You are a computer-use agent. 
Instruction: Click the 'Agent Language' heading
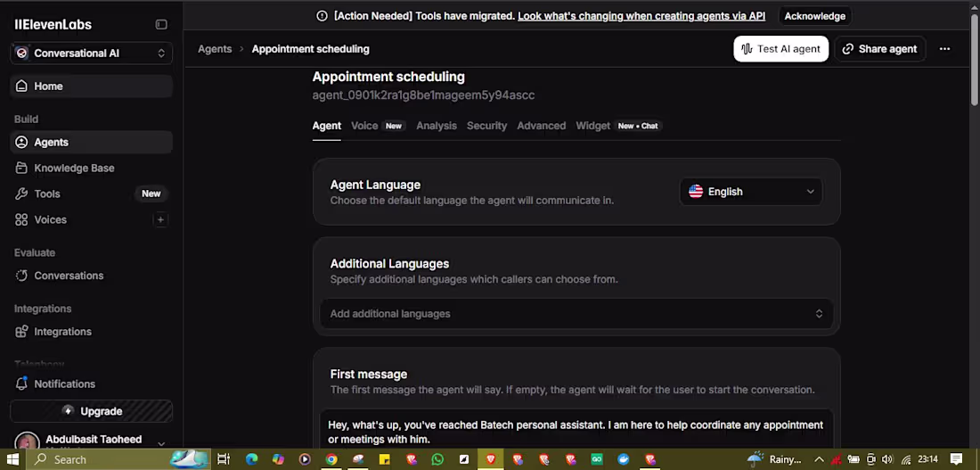coord(375,185)
